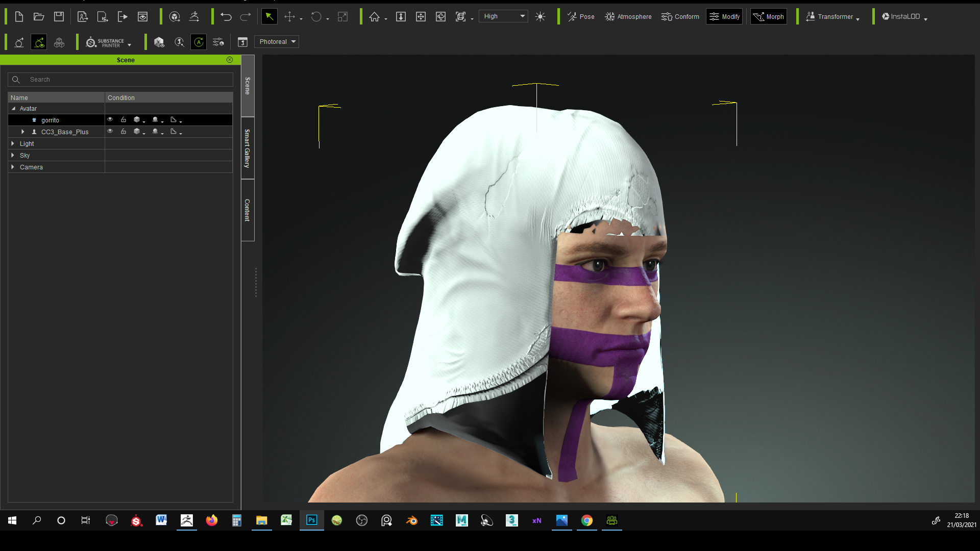Image resolution: width=980 pixels, height=551 pixels.
Task: Click the window panel icon before Photoreal
Action: (x=243, y=42)
